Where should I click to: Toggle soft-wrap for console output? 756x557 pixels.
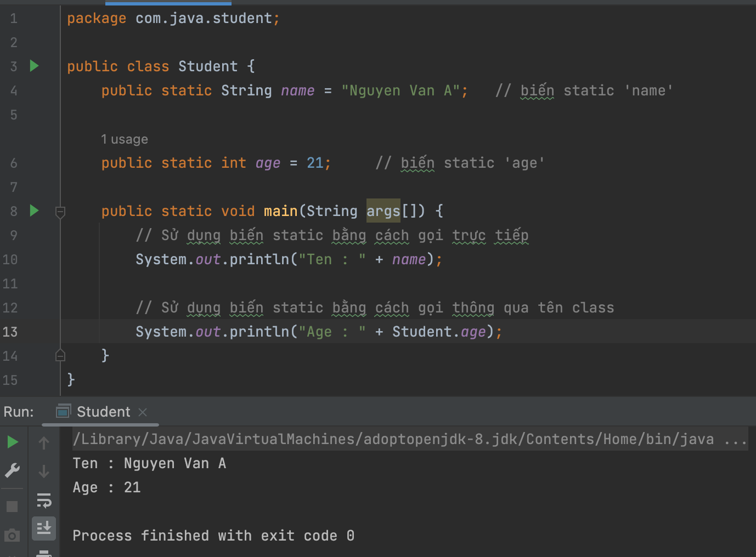click(x=44, y=500)
